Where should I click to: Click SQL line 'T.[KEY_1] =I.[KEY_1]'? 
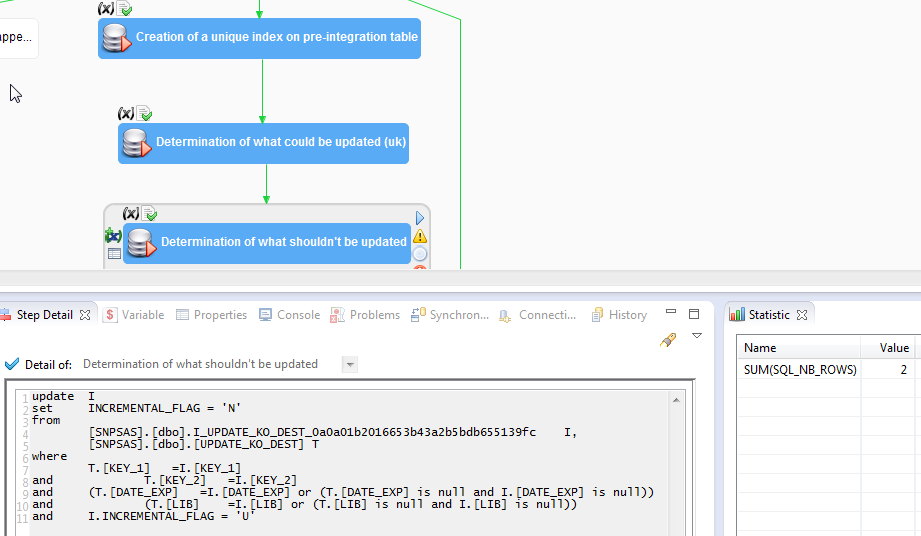point(164,468)
